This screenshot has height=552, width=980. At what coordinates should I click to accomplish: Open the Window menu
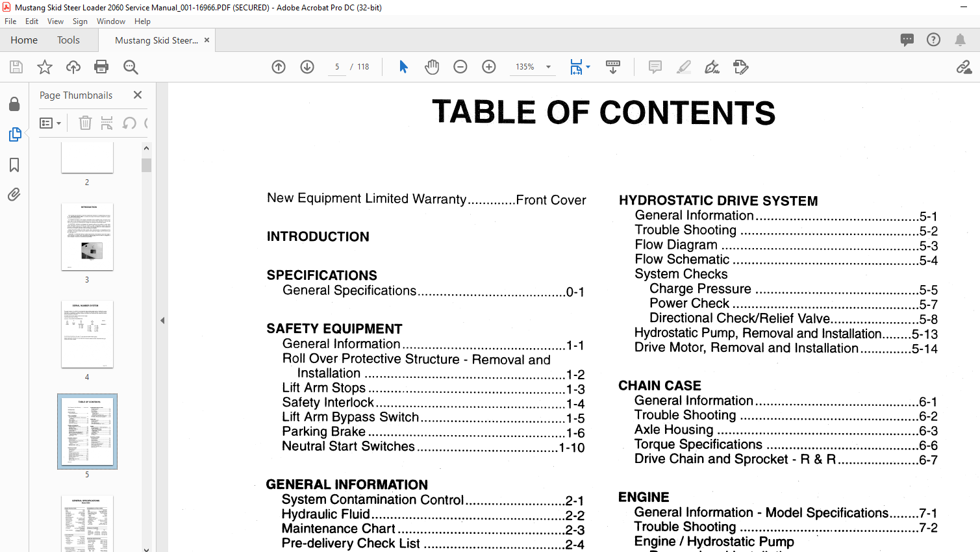click(111, 21)
